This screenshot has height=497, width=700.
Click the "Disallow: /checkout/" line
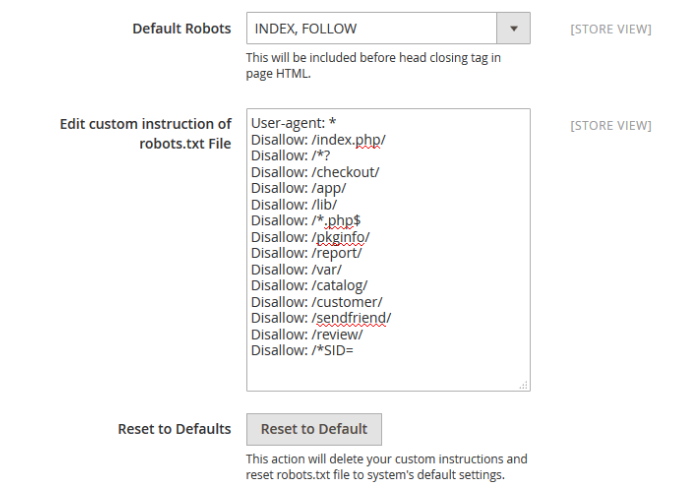click(315, 171)
